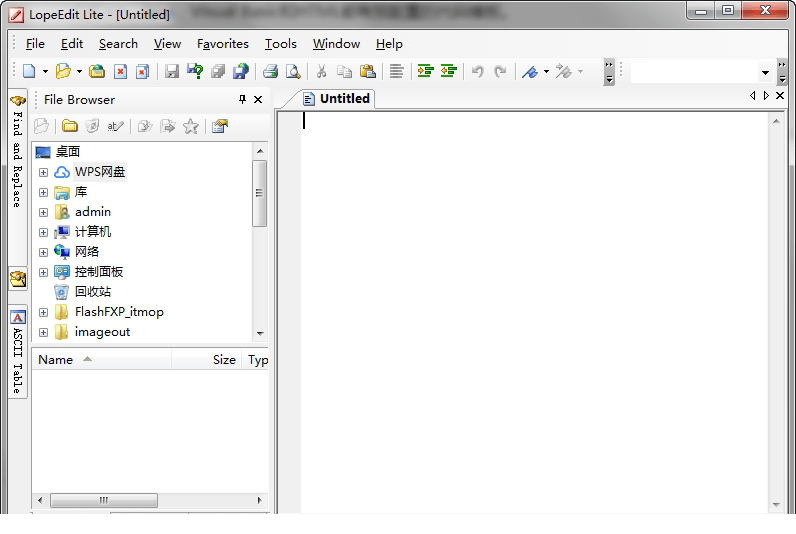Click the Close All documents icon

coord(143,72)
